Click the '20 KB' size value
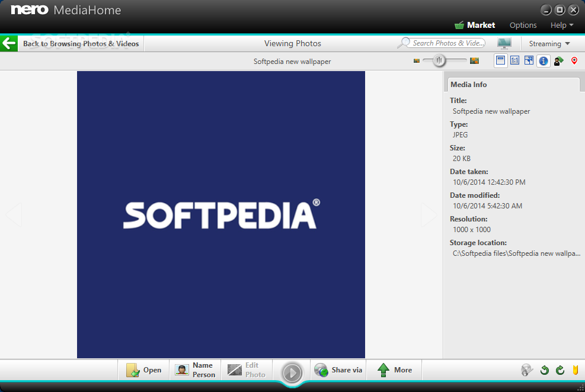Screen dimensions: 585x392 click(462, 158)
